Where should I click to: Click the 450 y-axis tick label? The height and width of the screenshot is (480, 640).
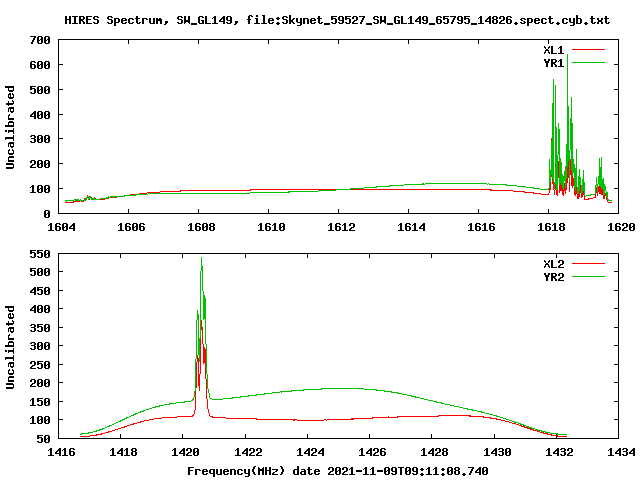40,291
